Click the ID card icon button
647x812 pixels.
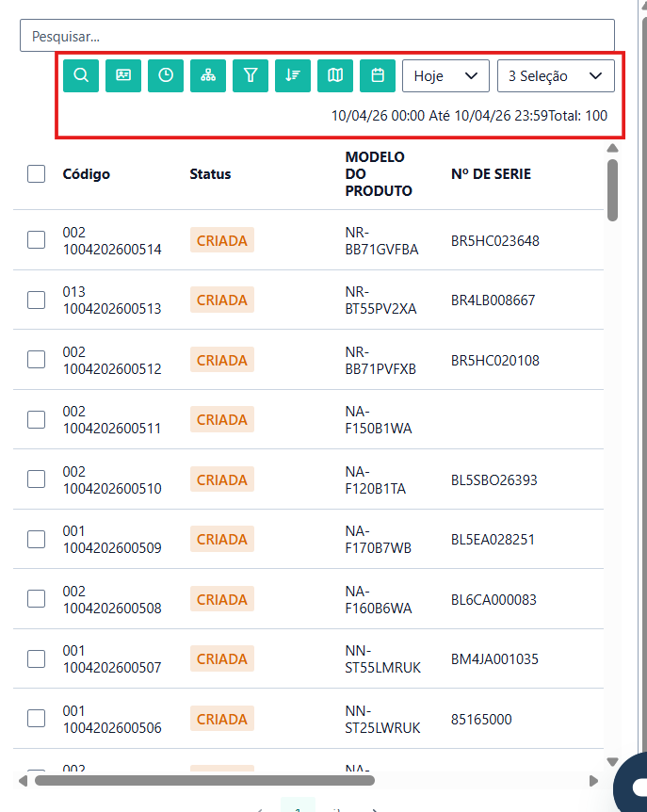pos(123,75)
